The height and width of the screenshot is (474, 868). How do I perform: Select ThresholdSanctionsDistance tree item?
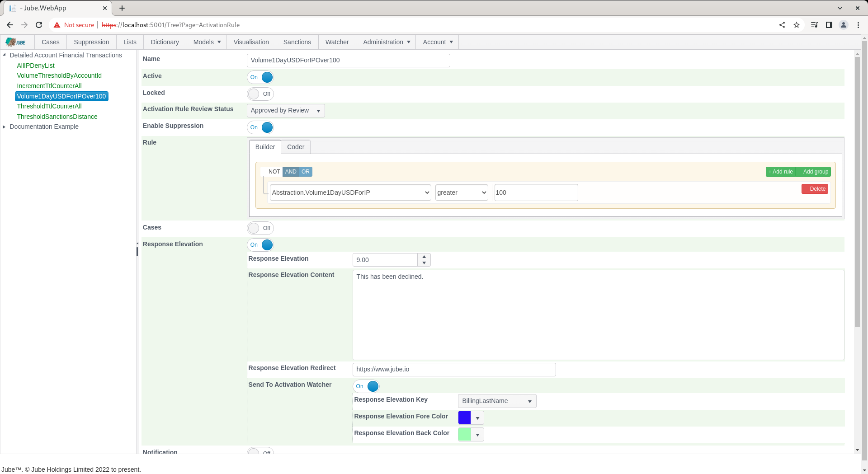tap(57, 117)
